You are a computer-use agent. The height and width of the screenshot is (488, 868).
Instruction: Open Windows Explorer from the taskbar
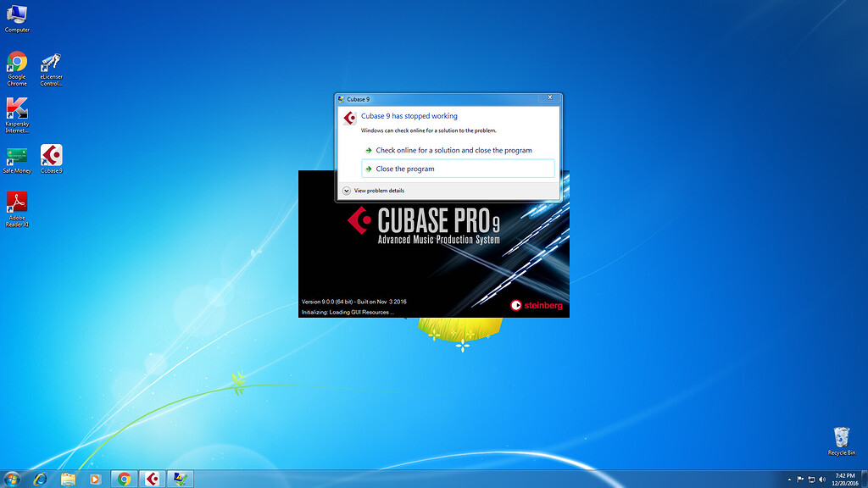click(69, 479)
